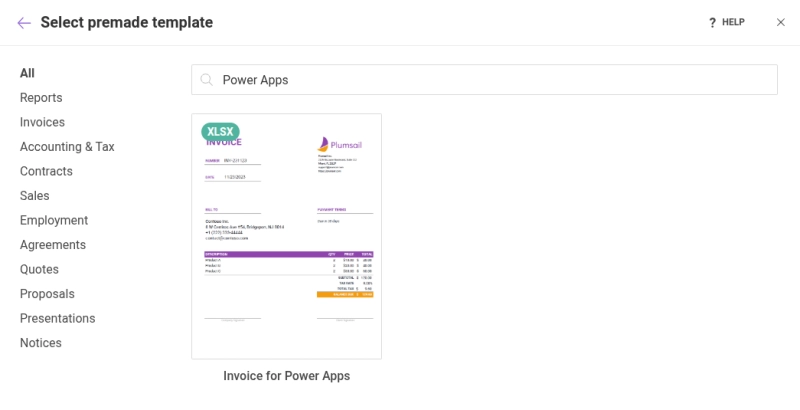Filter by Proposals category

[x=47, y=294]
